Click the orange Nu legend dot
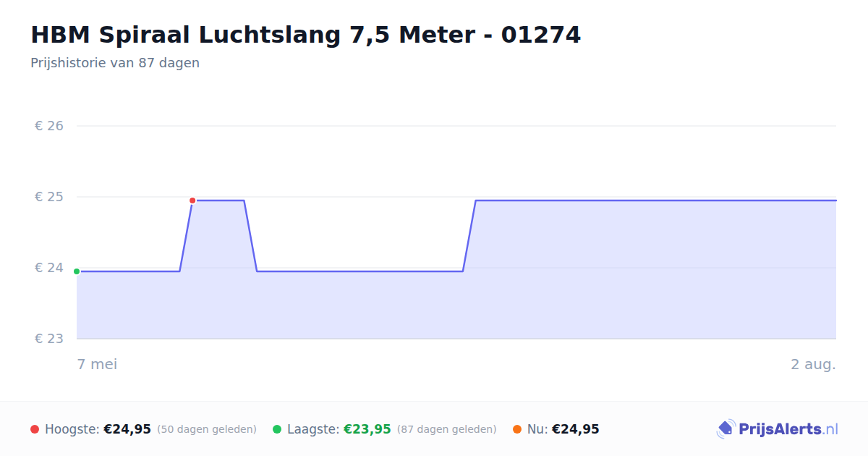The height and width of the screenshot is (456, 868). click(517, 429)
